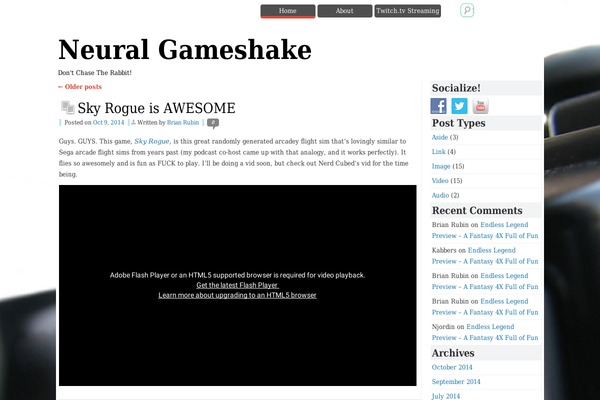This screenshot has height=400, width=600.
Task: Click the Neural Gameshake site title
Action: [x=185, y=50]
